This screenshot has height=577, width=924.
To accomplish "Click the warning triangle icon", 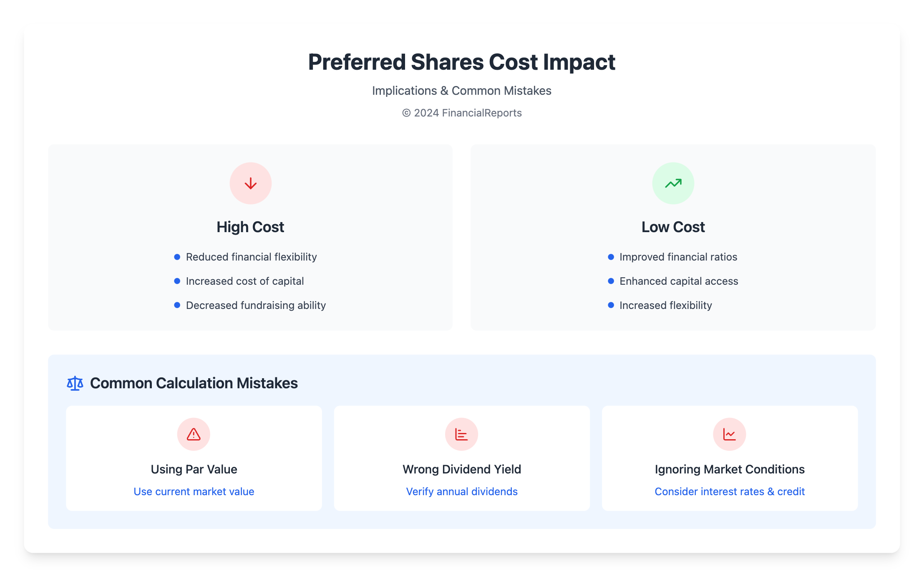I will tap(194, 434).
